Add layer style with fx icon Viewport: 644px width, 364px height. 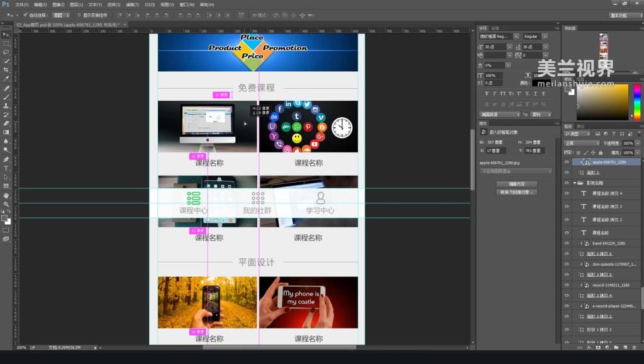pos(589,348)
